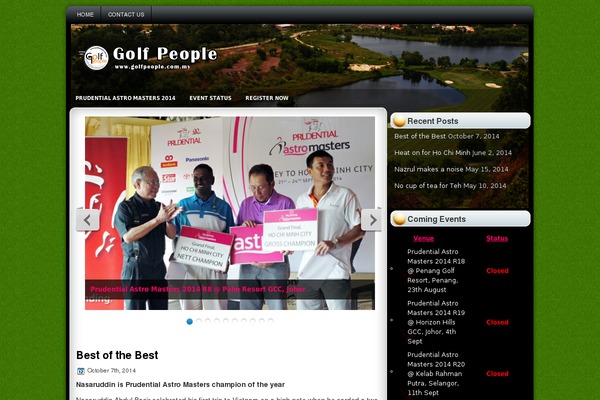
Task: Show the next slide with right arrow
Action: pos(372,220)
